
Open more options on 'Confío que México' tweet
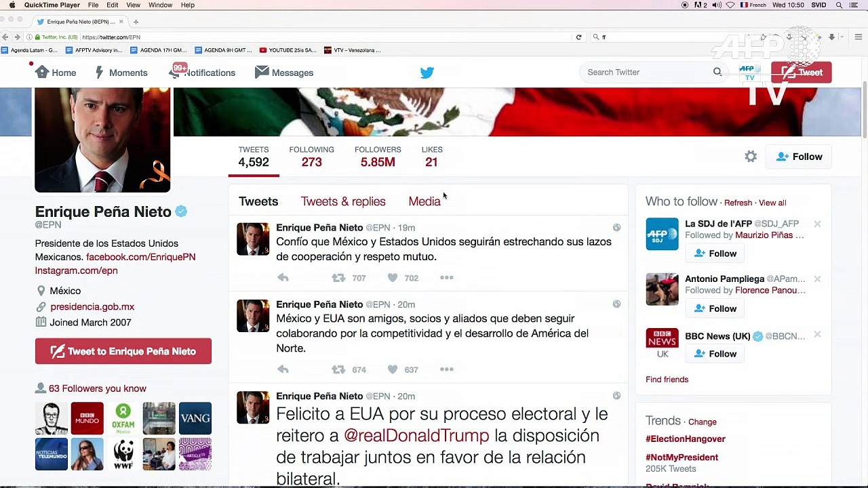446,278
